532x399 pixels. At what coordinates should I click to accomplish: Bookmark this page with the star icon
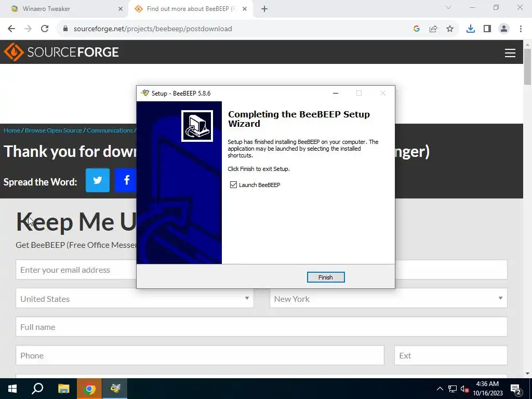coord(450,29)
